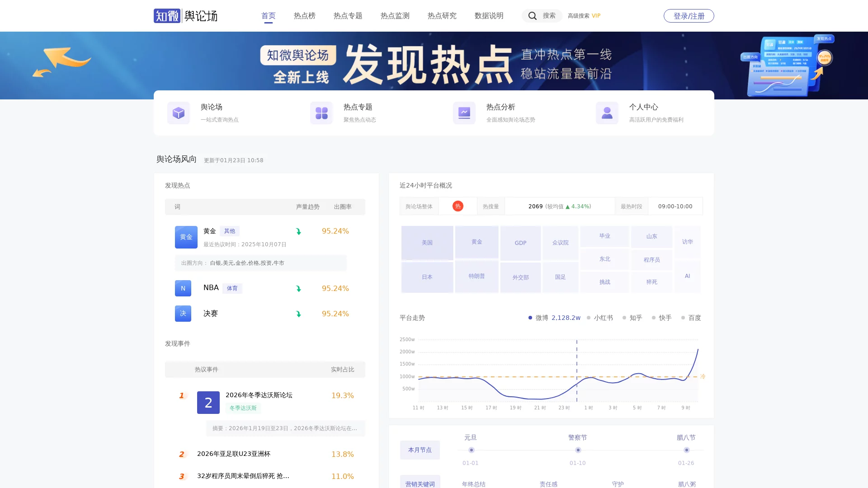
Task: Click the 个人中心 person icon
Action: pyautogui.click(x=607, y=113)
